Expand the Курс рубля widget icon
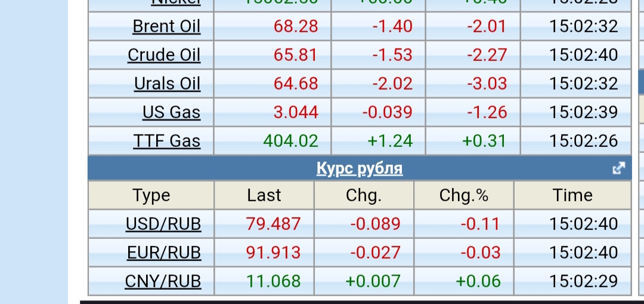 click(619, 168)
